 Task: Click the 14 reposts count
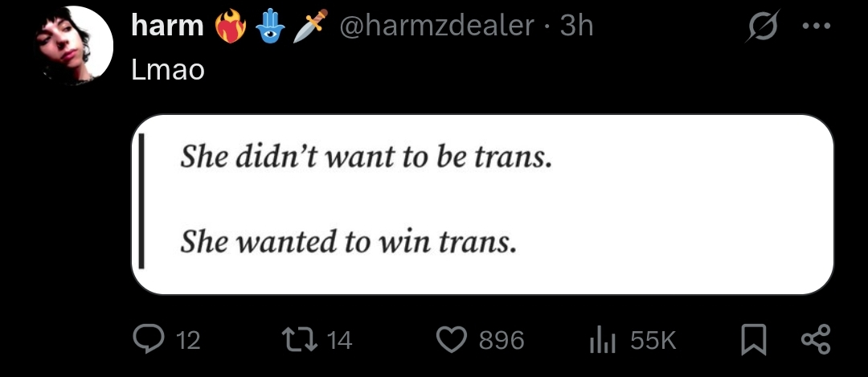[x=340, y=341]
